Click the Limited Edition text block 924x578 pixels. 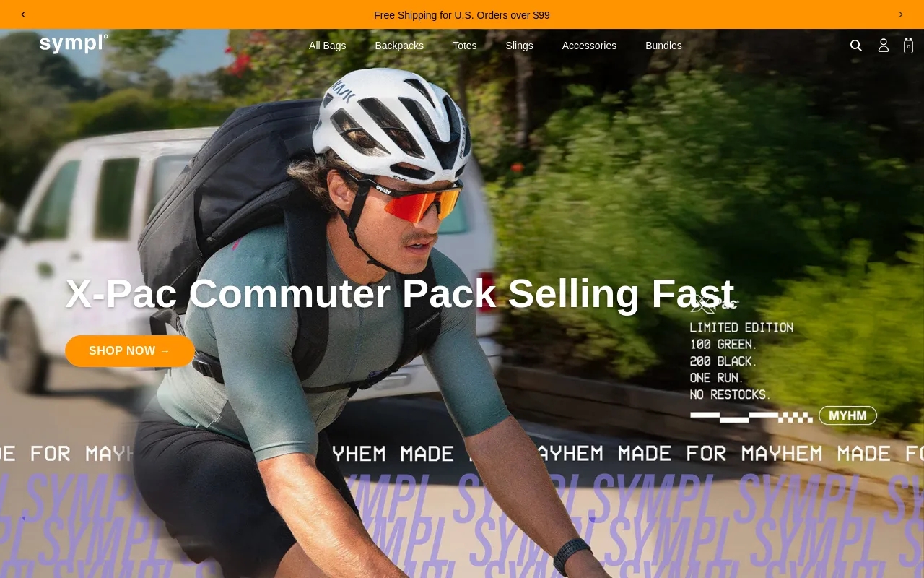click(741, 361)
